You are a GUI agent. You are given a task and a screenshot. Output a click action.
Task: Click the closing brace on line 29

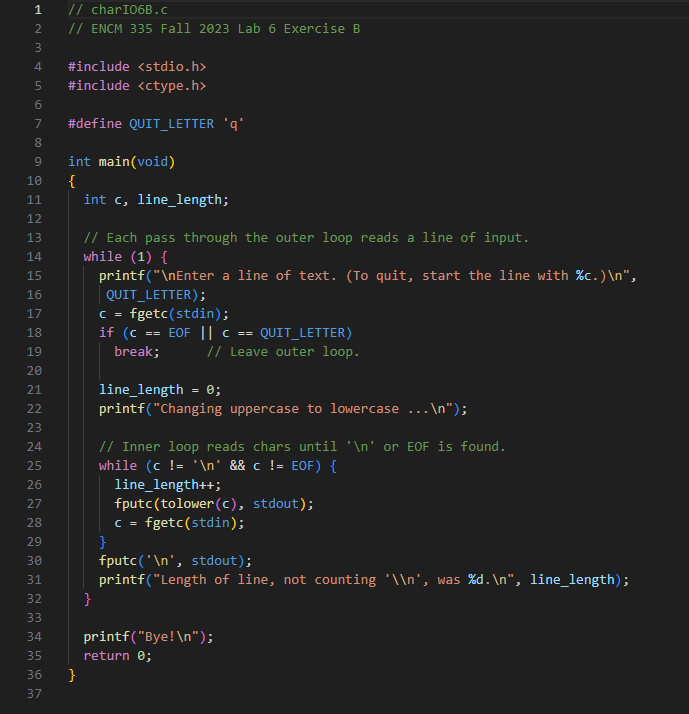pos(103,542)
